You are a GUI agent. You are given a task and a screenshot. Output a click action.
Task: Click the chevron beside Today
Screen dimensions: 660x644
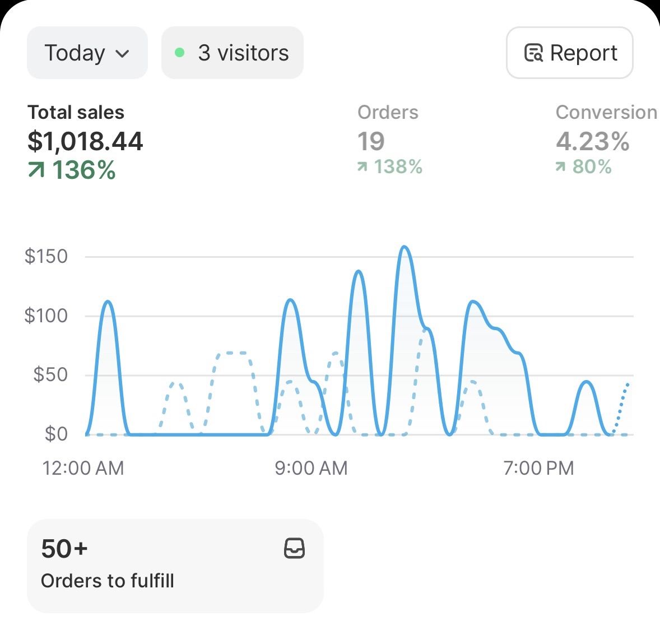tap(122, 54)
